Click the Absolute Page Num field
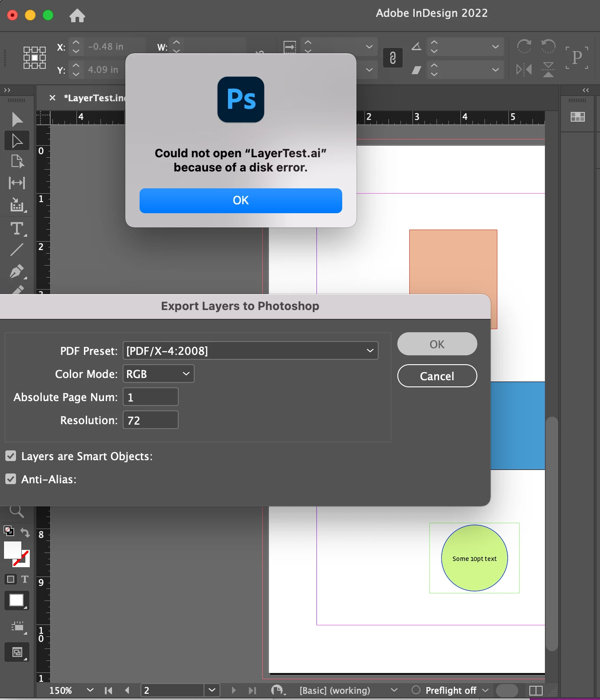The width and height of the screenshot is (600, 700). (x=151, y=397)
